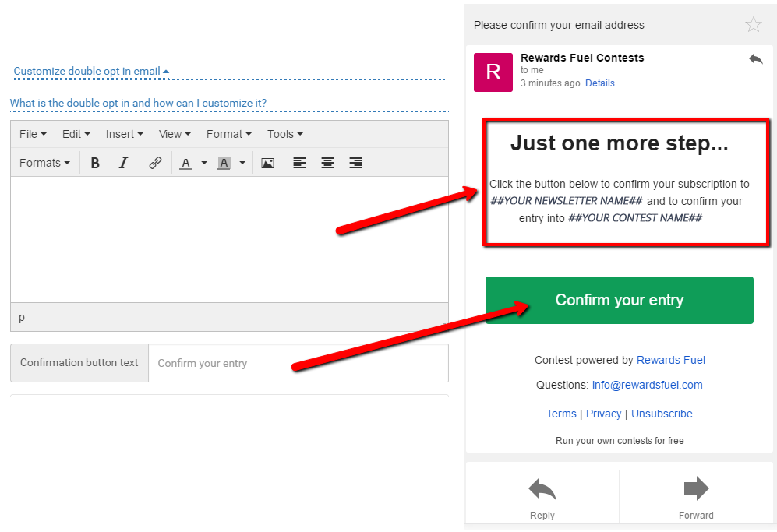
Task: Toggle bold formatting in the editor toolbar
Action: point(95,163)
